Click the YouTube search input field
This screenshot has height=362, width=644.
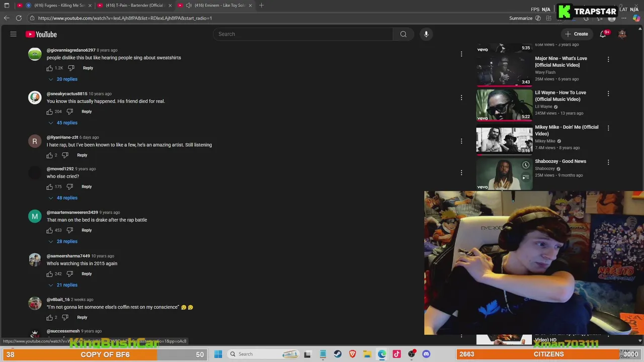tap(303, 34)
